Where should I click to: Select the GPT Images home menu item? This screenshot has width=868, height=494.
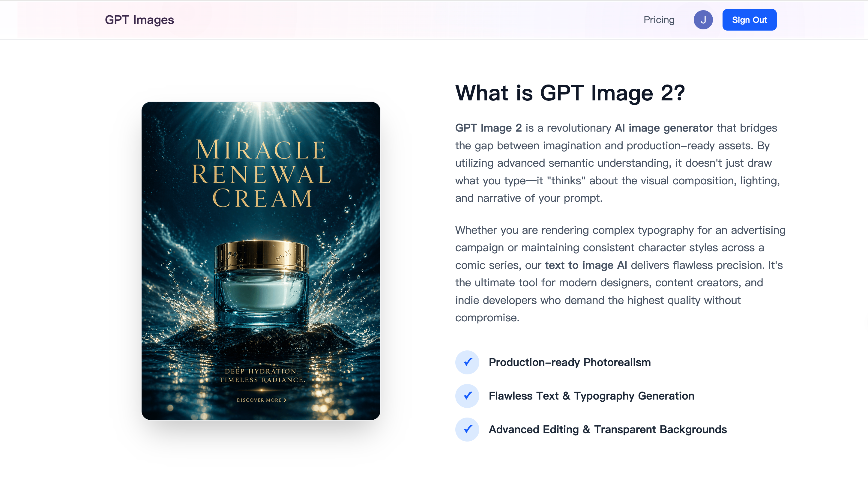coord(139,19)
